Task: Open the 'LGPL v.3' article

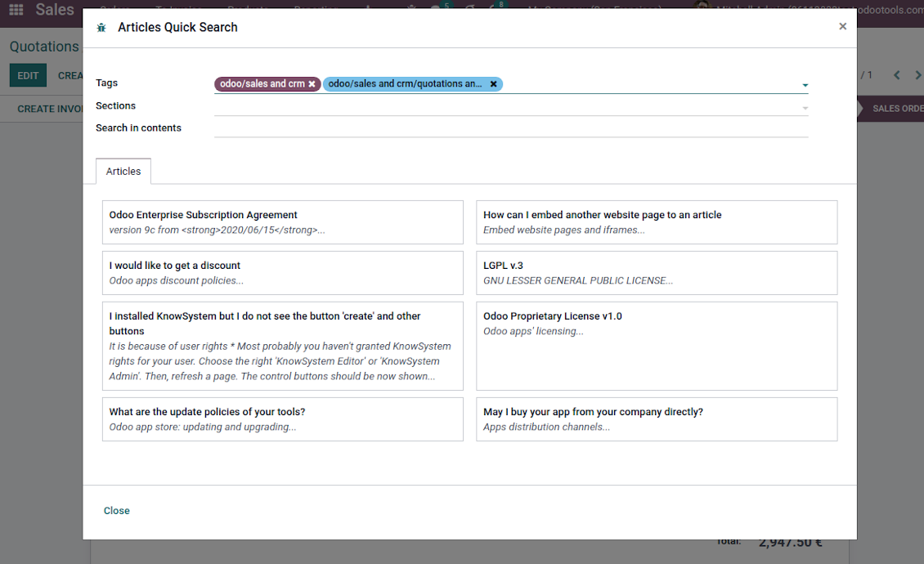Action: [x=657, y=273]
